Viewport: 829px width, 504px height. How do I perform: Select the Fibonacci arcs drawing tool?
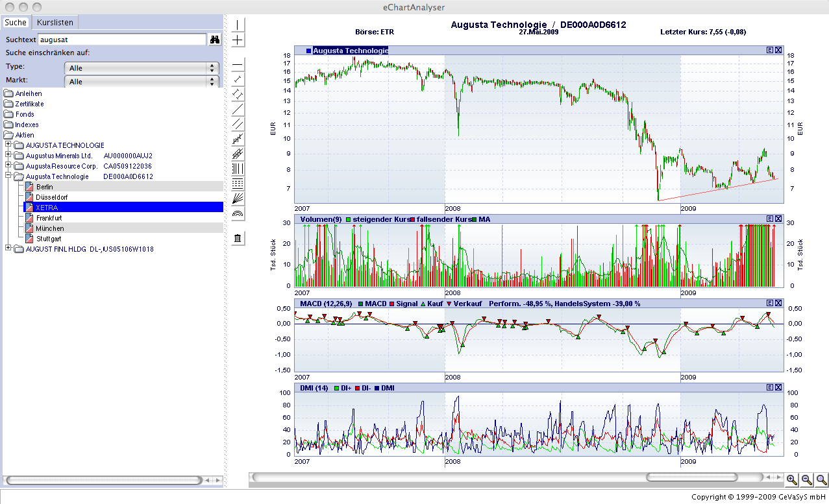click(x=237, y=213)
